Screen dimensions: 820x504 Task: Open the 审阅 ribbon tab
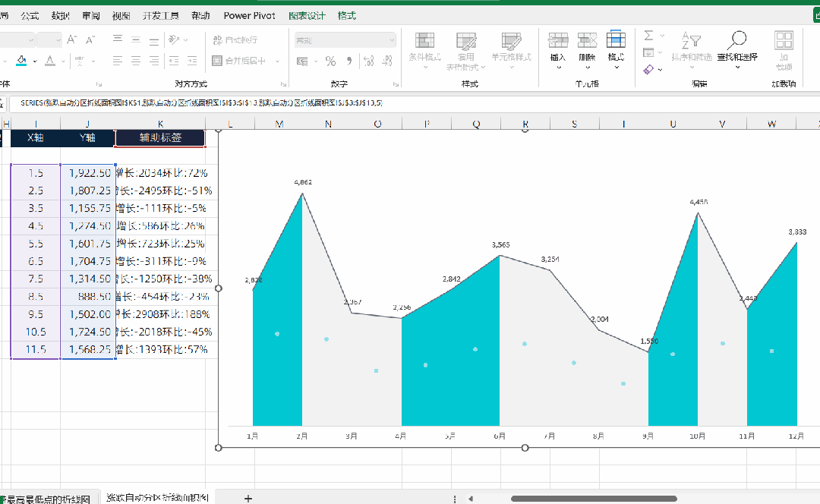coord(90,16)
